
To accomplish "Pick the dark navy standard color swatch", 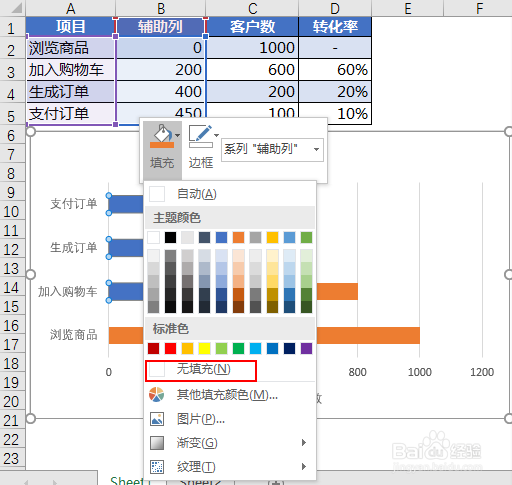I will [x=289, y=349].
